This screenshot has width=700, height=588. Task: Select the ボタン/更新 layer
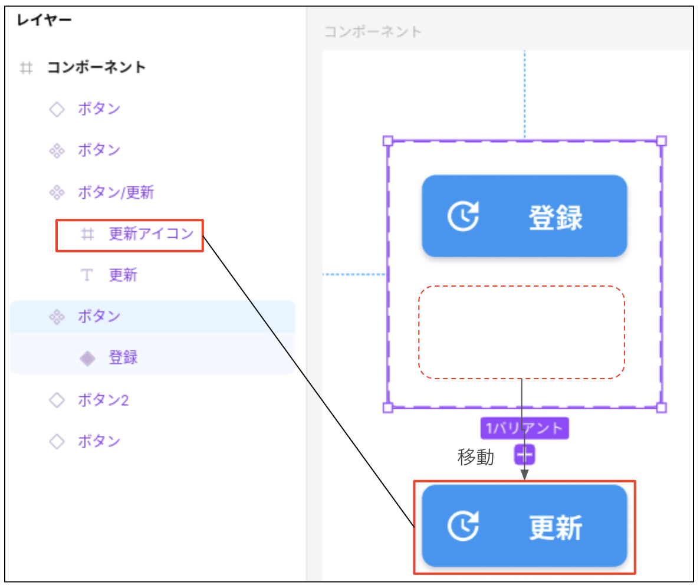[x=116, y=192]
